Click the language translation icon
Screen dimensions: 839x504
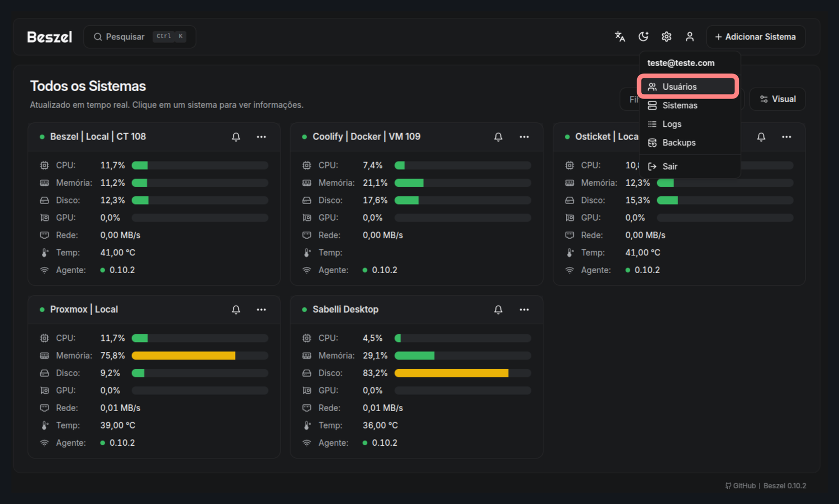[620, 37]
